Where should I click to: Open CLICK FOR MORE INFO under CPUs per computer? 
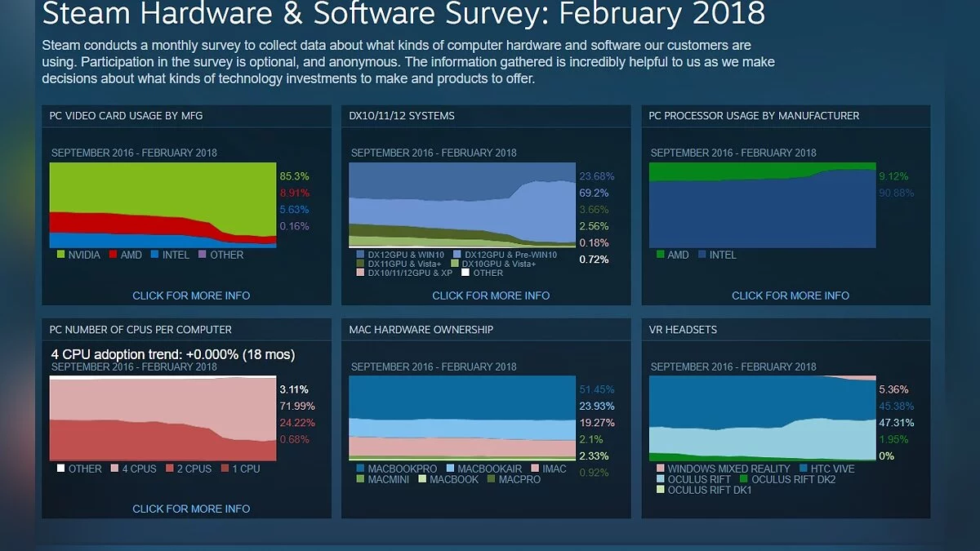pos(191,509)
